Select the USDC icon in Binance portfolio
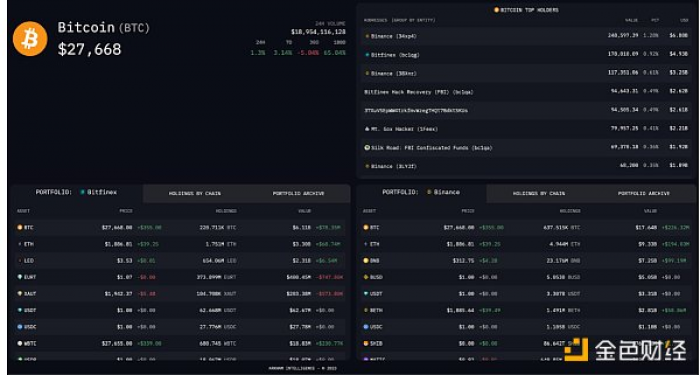Viewport: 700px width, 375px height. [366, 327]
